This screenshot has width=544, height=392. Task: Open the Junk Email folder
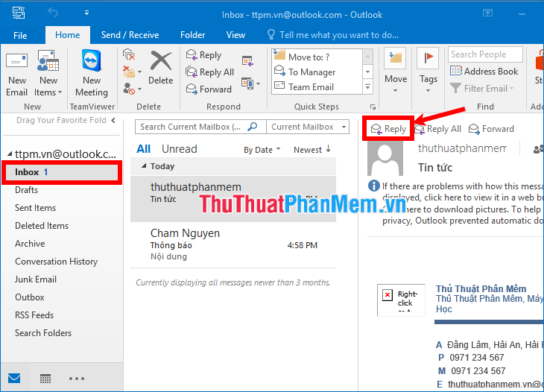coord(35,279)
